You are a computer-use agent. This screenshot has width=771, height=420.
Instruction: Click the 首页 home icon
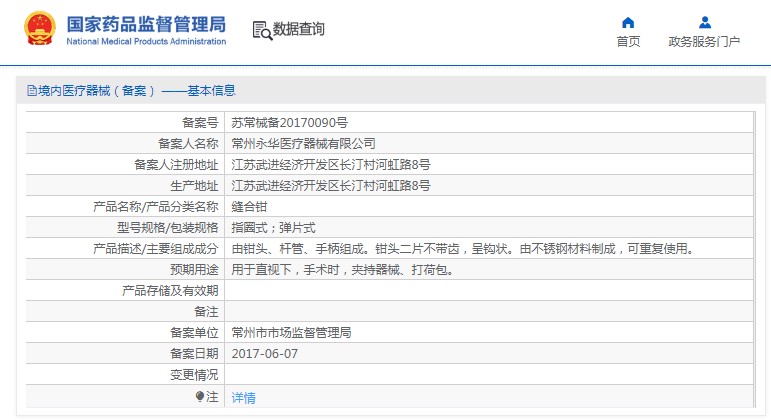[x=628, y=23]
